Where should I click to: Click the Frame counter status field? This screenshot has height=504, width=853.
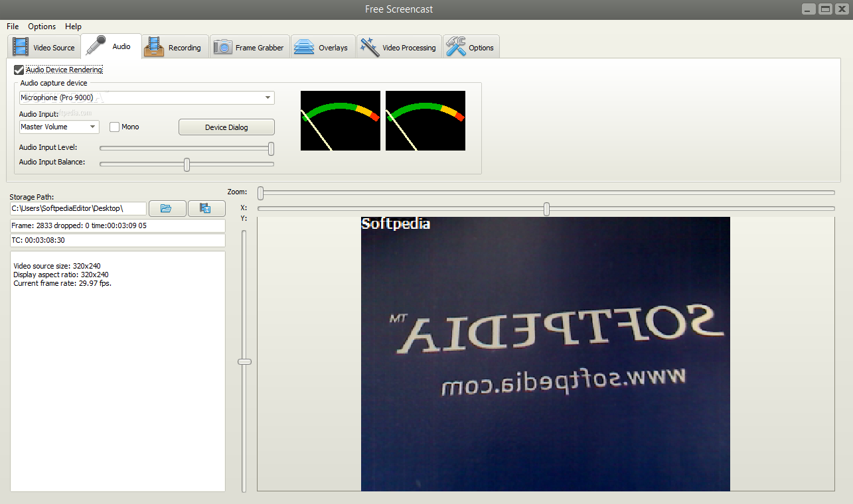pos(117,226)
